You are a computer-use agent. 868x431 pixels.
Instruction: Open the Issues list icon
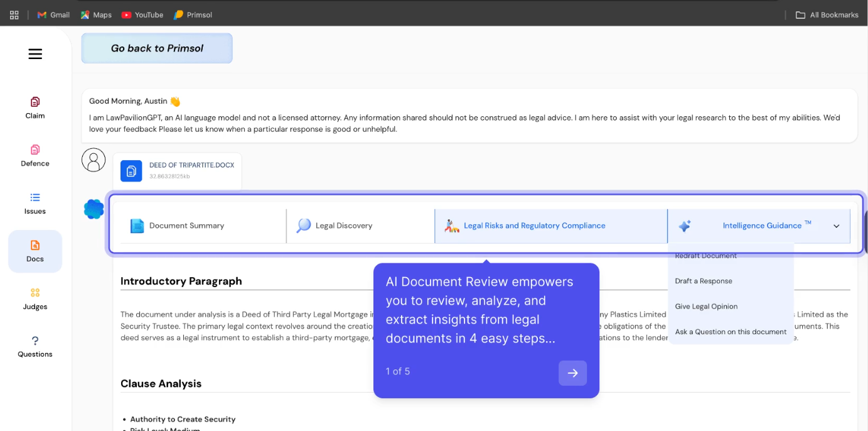(x=35, y=197)
